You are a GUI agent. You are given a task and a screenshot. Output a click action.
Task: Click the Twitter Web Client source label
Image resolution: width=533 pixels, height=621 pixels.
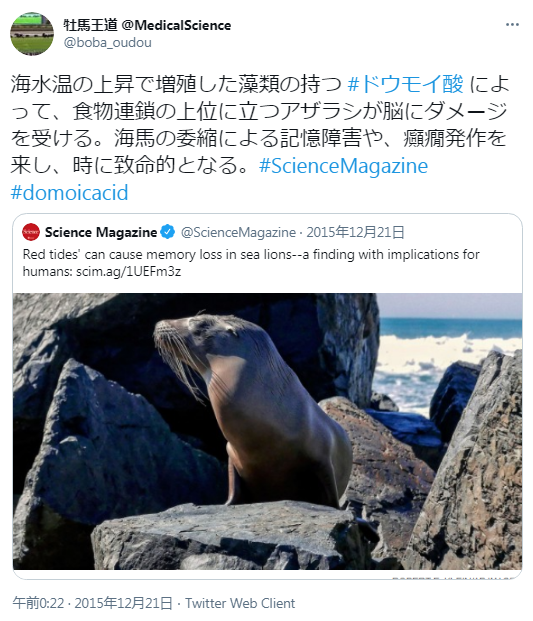(x=240, y=603)
